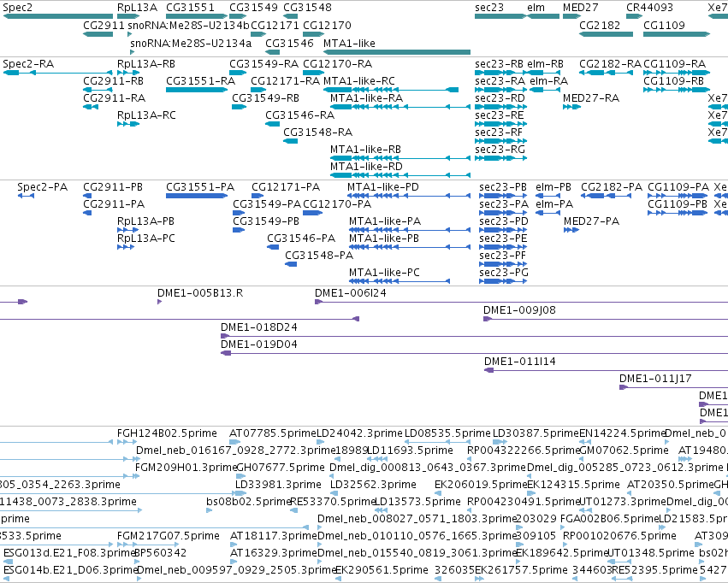Select the DME1-005B13.R clone label
The height and width of the screenshot is (583, 728).
coord(200,293)
